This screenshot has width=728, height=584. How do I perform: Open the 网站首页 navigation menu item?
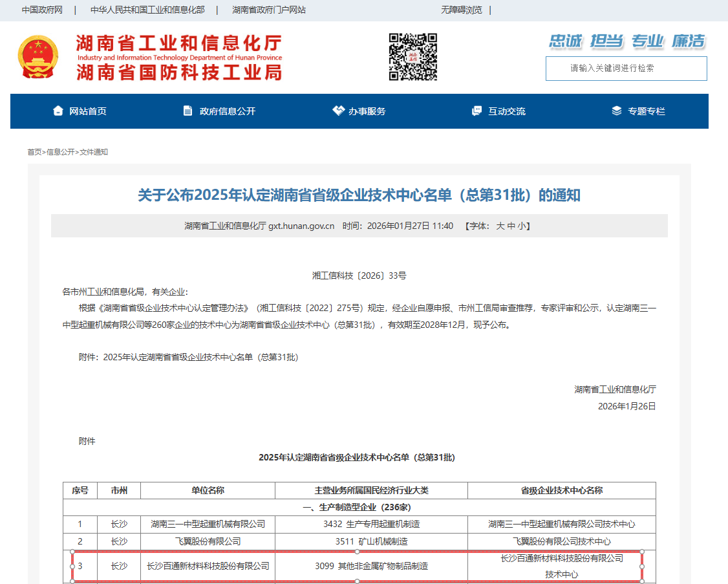pyautogui.click(x=88, y=111)
